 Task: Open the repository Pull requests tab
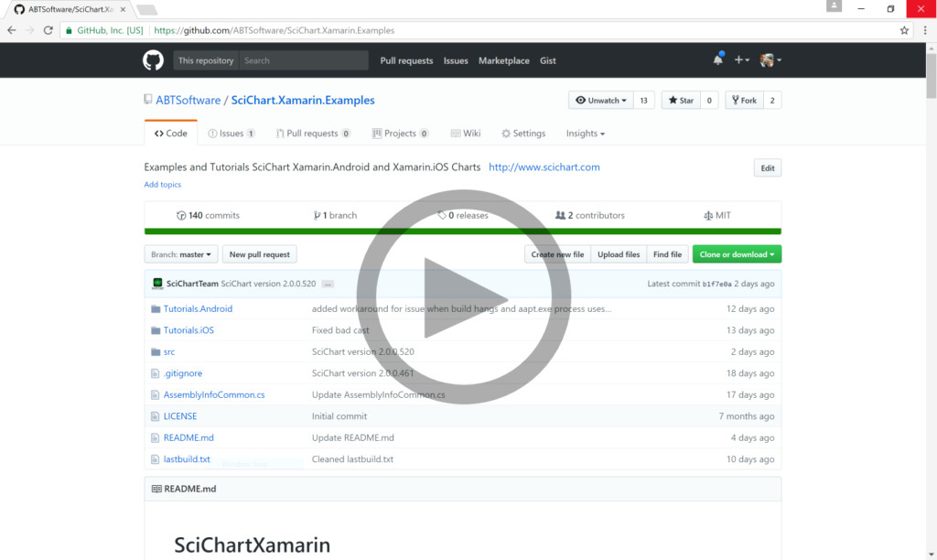coord(313,134)
